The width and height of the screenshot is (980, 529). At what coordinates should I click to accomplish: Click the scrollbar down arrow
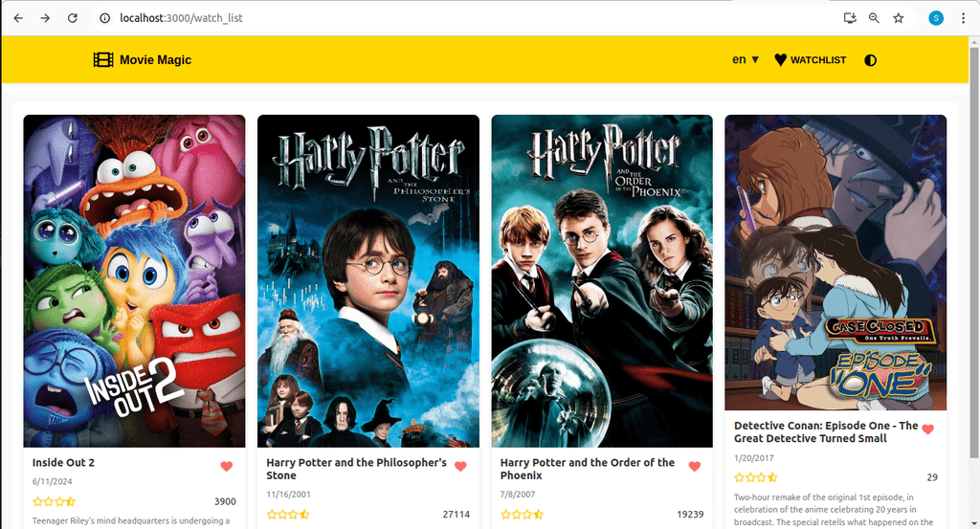point(973,523)
